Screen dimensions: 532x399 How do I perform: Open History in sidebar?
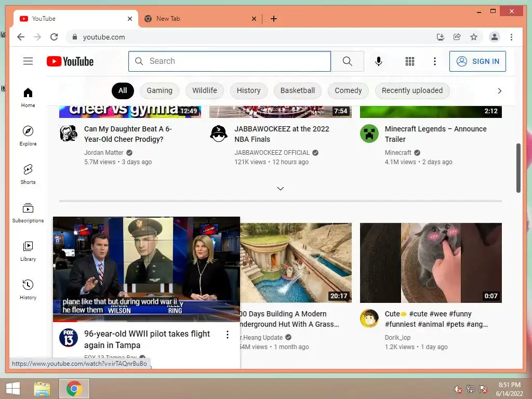(28, 289)
